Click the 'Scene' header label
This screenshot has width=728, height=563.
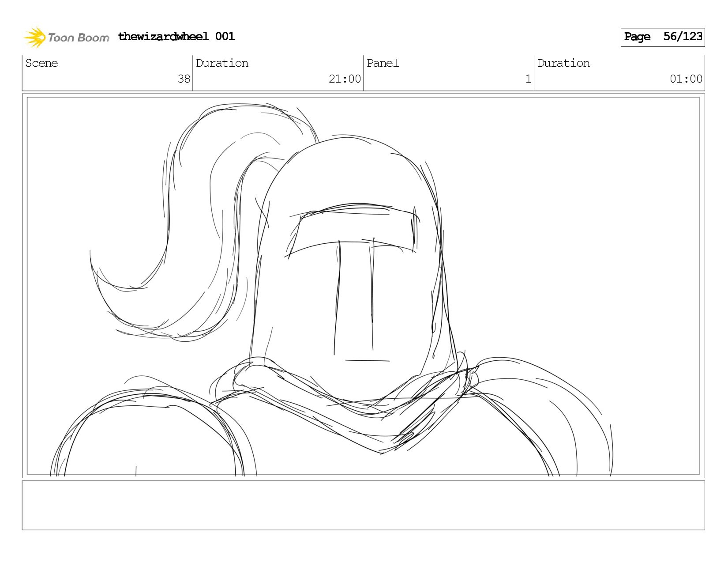point(41,63)
